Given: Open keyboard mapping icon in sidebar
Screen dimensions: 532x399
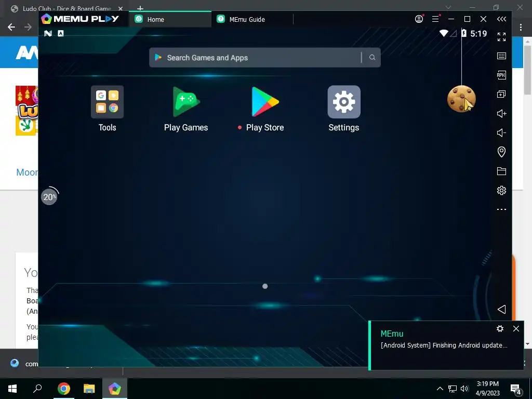Looking at the screenshot, I should tap(501, 56).
